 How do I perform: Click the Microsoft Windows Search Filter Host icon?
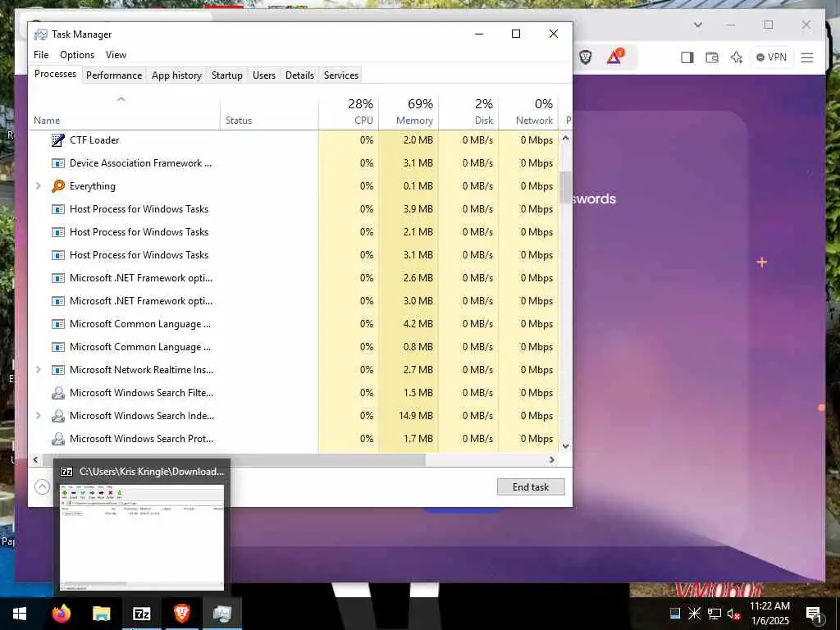pos(58,393)
